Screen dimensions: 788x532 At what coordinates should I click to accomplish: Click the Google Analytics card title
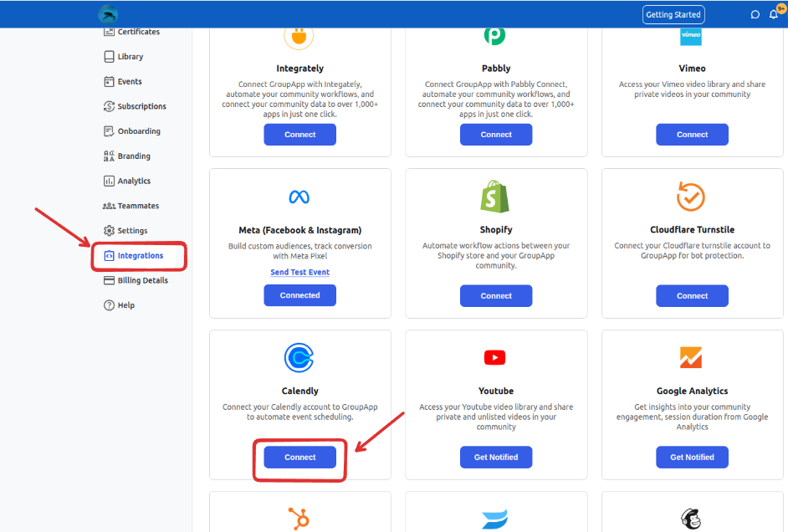pyautogui.click(x=692, y=391)
